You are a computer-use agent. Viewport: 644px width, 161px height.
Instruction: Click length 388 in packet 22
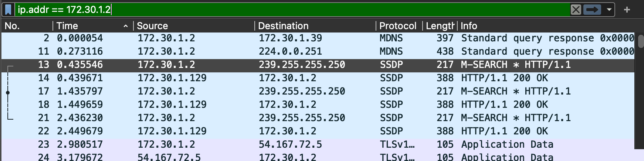[x=445, y=131]
